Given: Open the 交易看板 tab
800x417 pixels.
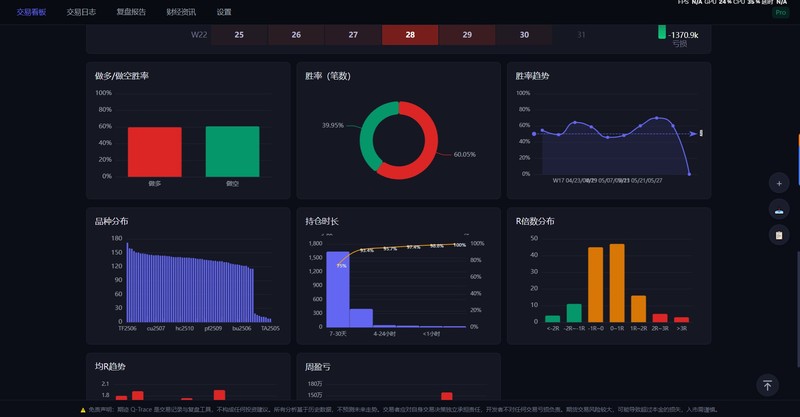Looking at the screenshot, I should click(x=32, y=12).
